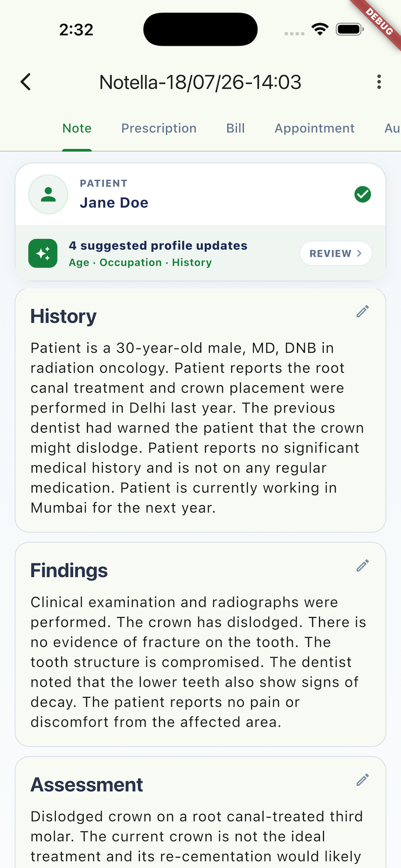The width and height of the screenshot is (401, 868).
Task: Tap the partially visible Au tab
Action: [x=392, y=129]
